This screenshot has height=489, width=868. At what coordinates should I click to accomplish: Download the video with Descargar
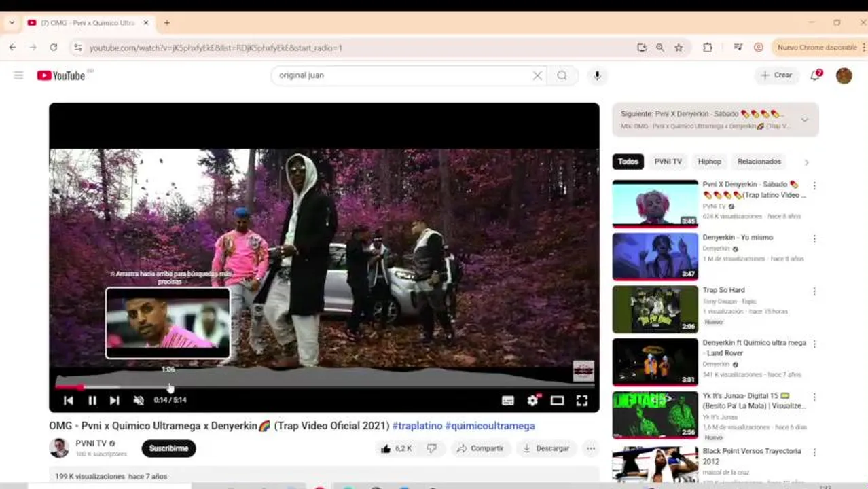(x=546, y=448)
